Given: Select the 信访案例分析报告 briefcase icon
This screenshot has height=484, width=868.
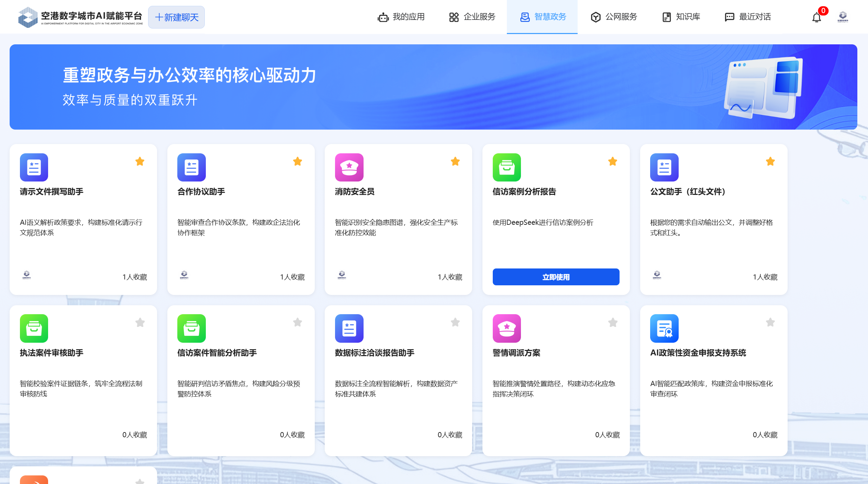Looking at the screenshot, I should pyautogui.click(x=507, y=167).
